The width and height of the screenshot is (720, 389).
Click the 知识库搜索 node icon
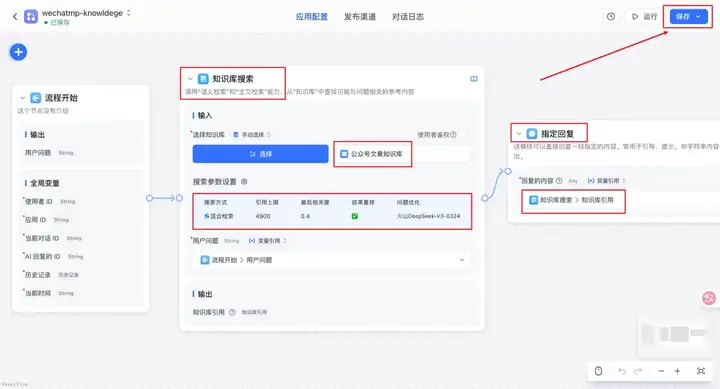[x=203, y=79]
